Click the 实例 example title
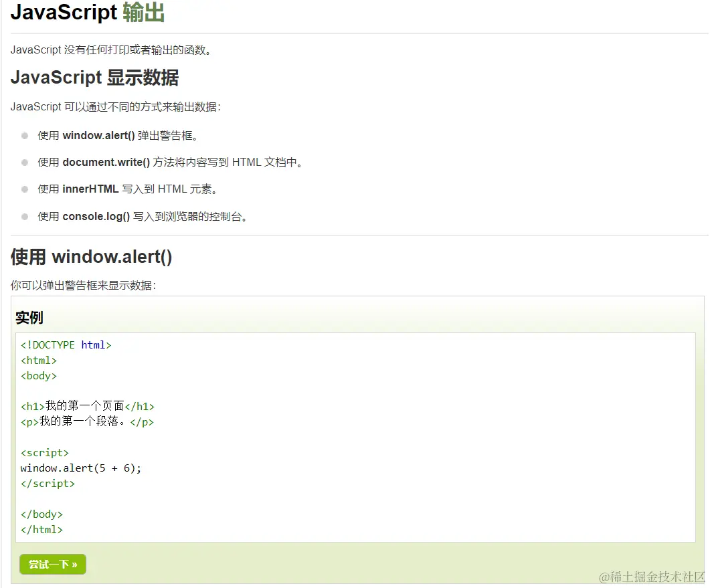The width and height of the screenshot is (710, 588). [x=29, y=318]
